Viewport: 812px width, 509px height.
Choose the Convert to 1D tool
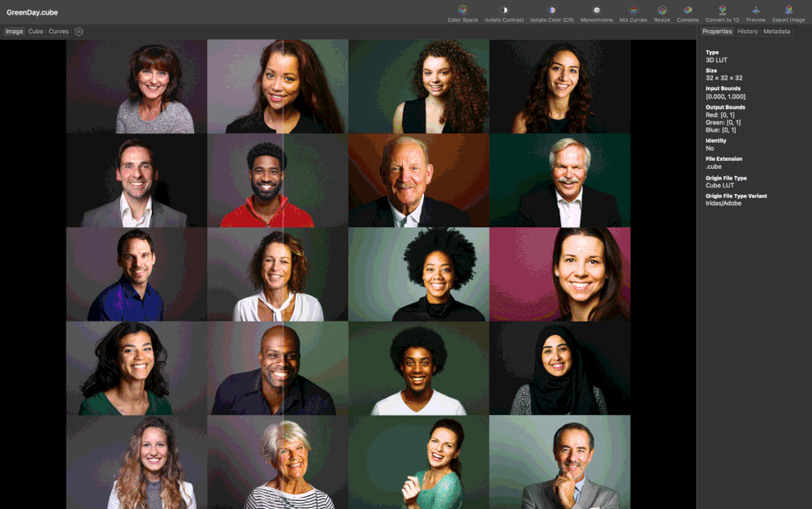(722, 14)
